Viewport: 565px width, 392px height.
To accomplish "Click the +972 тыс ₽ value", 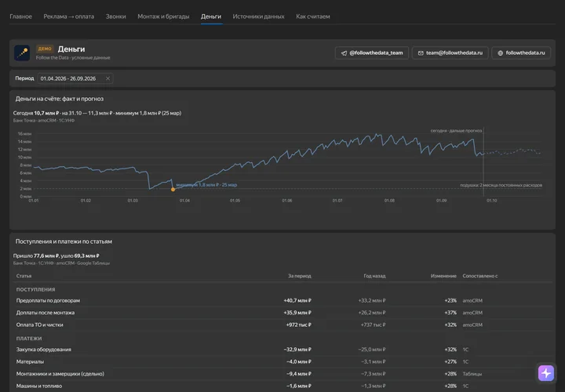I will tap(299, 325).
